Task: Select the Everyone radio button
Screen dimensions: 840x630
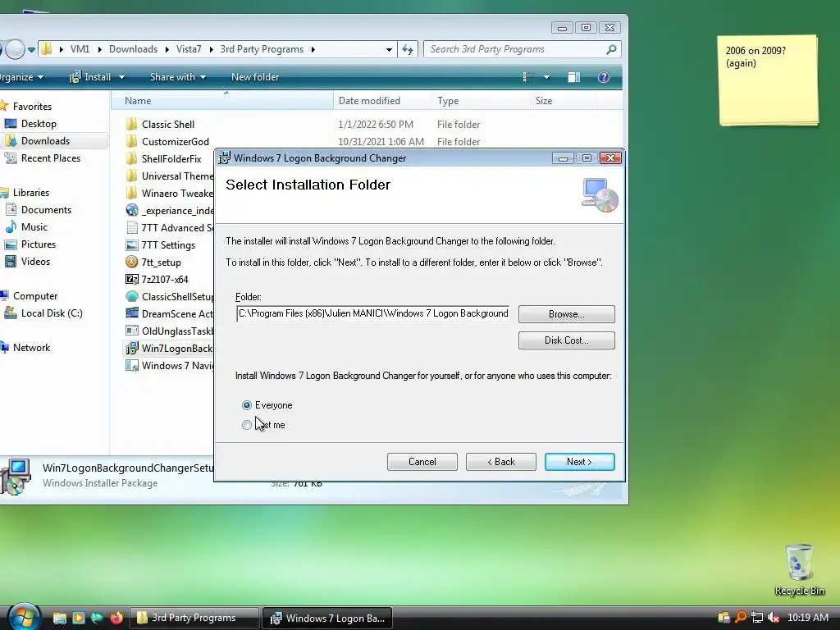Action: click(246, 405)
